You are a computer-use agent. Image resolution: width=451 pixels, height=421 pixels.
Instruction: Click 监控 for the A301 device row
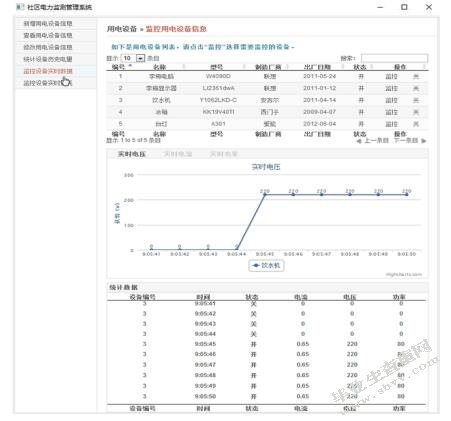click(392, 124)
